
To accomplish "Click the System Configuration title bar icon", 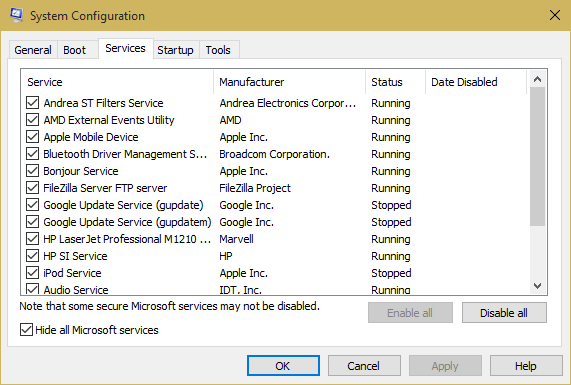I will click(16, 15).
